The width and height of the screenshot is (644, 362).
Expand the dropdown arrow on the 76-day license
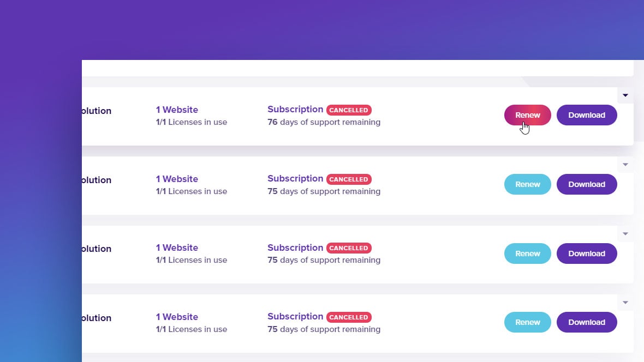tap(625, 95)
